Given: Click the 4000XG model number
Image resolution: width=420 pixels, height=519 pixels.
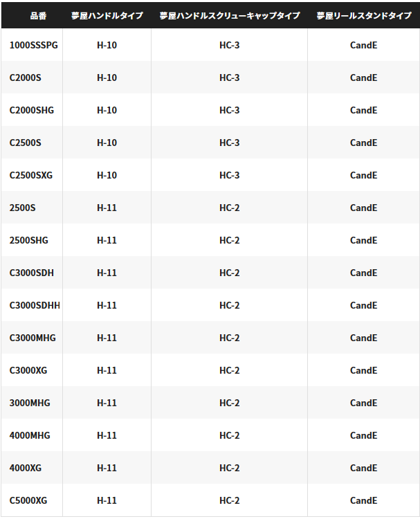Looking at the screenshot, I should coord(26,468).
